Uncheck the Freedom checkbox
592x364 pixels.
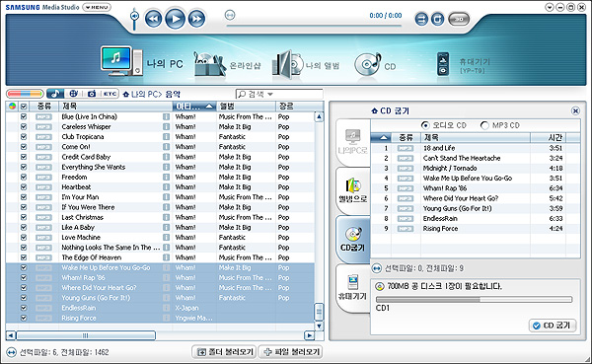pyautogui.click(x=24, y=178)
